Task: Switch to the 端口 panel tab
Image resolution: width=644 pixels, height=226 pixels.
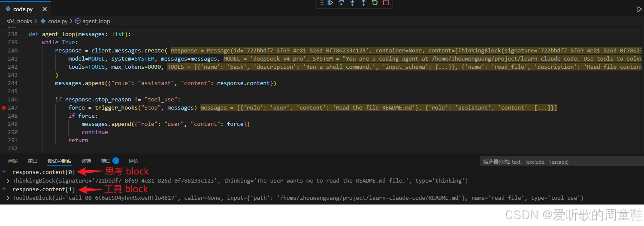Action: (x=106, y=161)
